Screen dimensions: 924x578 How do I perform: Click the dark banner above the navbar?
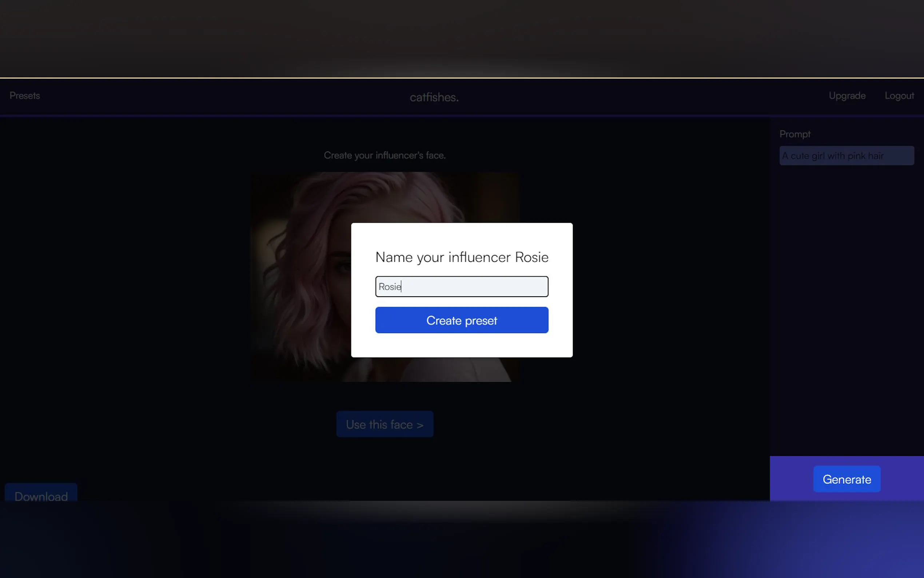[x=461, y=38]
